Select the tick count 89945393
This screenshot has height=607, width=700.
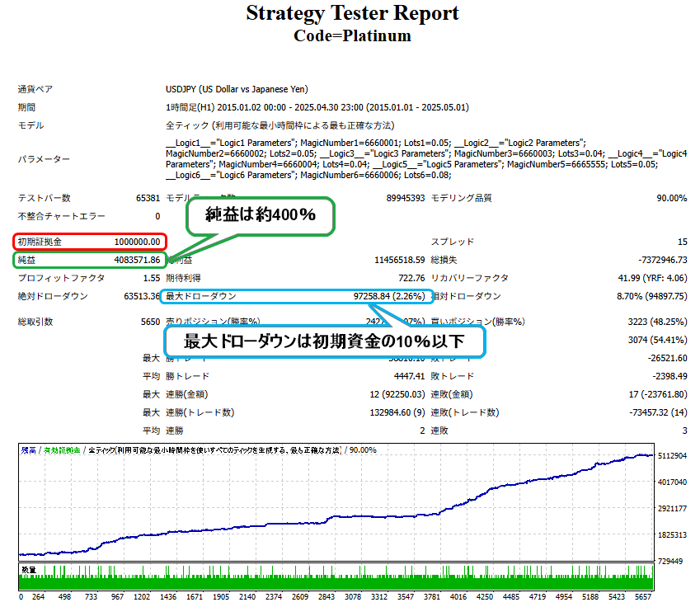click(406, 198)
